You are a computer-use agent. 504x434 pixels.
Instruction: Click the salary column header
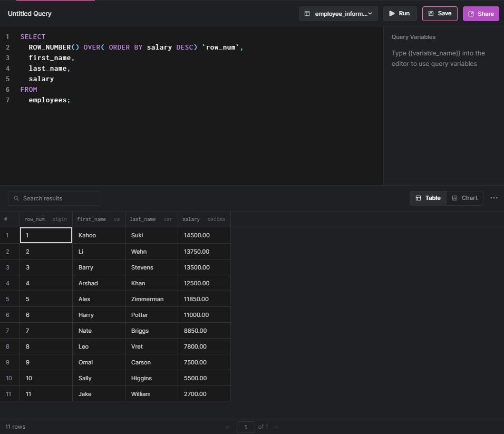point(204,219)
